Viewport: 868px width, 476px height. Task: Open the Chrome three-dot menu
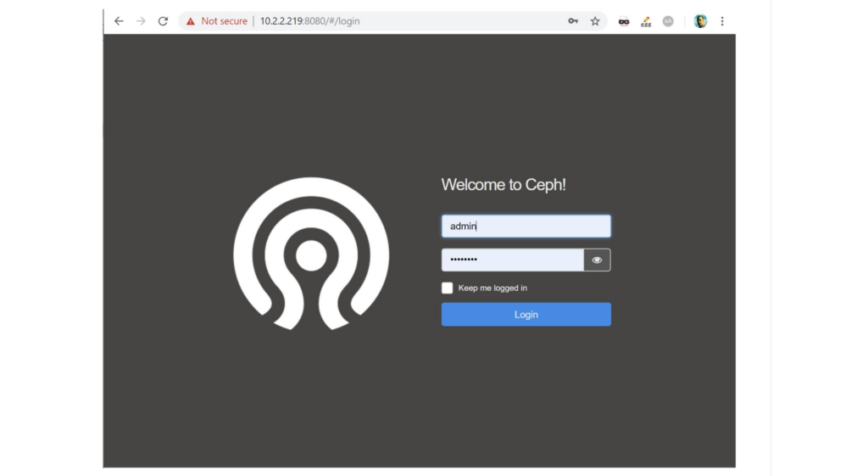[722, 21]
